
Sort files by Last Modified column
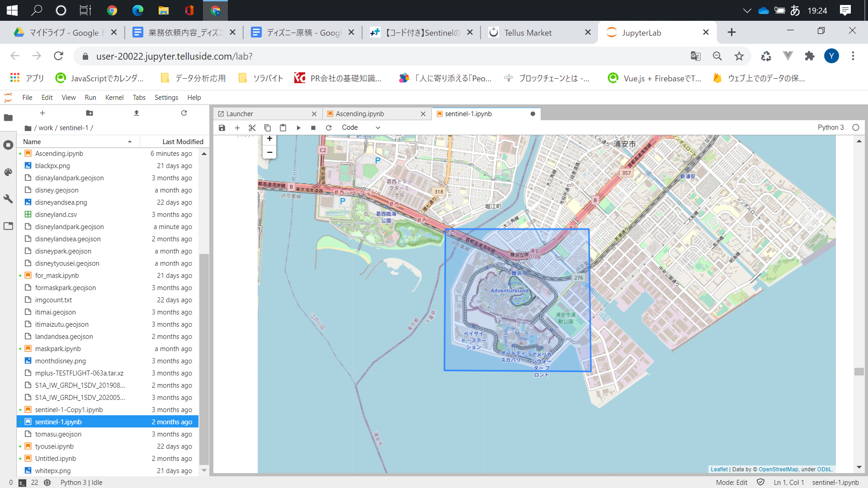coord(174,142)
